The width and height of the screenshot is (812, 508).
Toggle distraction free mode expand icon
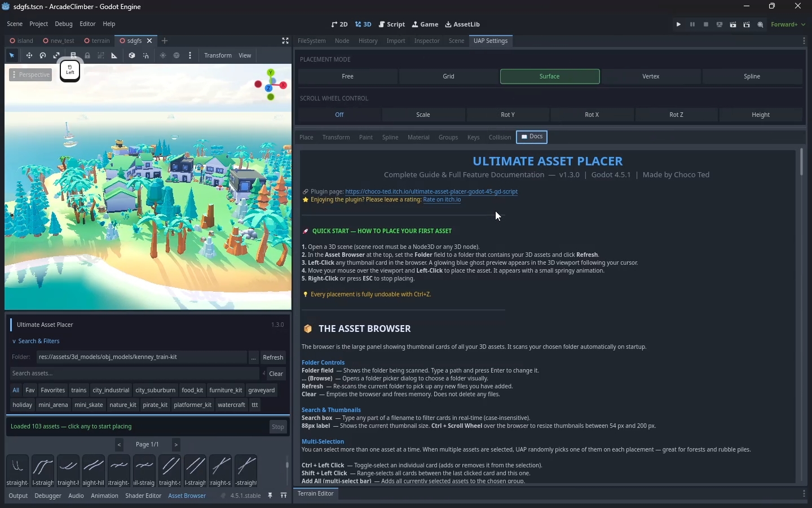pos(285,41)
